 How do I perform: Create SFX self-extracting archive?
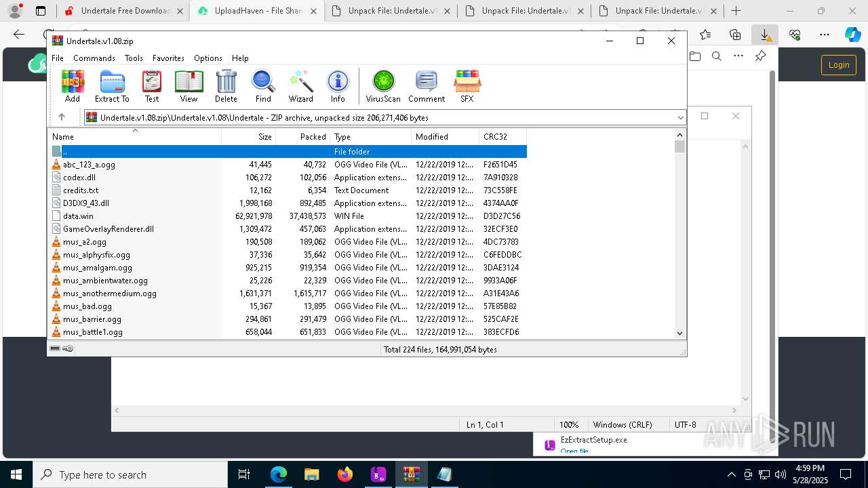(467, 86)
